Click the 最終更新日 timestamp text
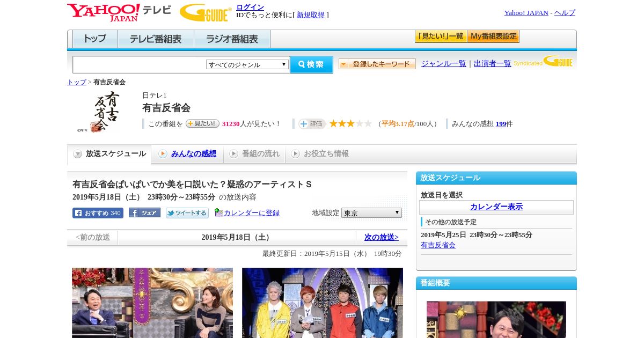 pos(332,254)
